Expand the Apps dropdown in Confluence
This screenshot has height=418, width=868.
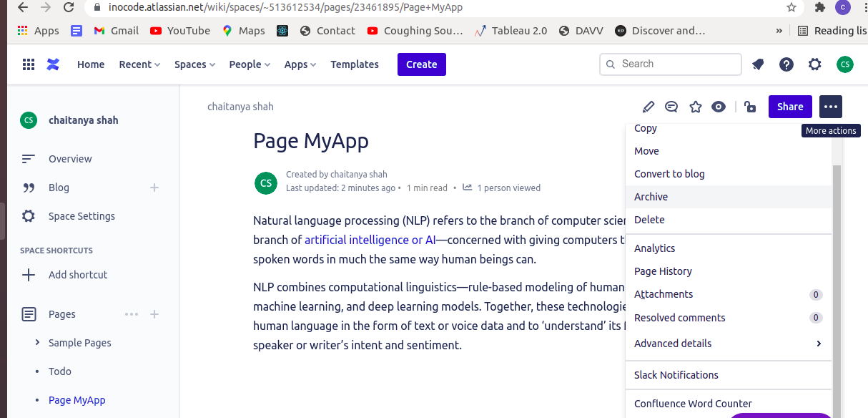[300, 64]
